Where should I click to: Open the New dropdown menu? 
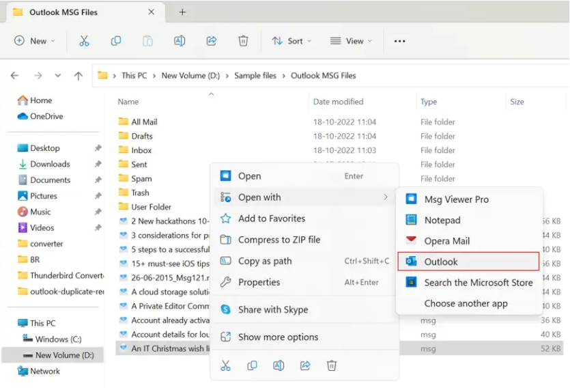tap(35, 41)
